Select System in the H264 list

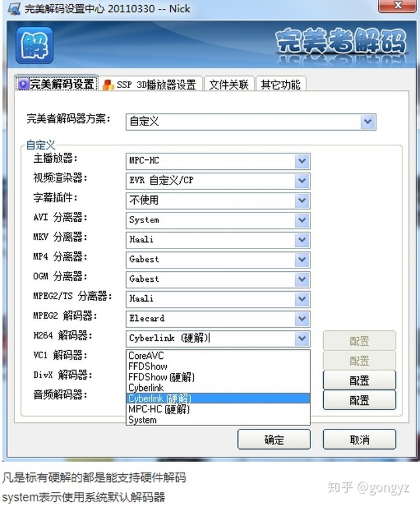[x=218, y=419]
